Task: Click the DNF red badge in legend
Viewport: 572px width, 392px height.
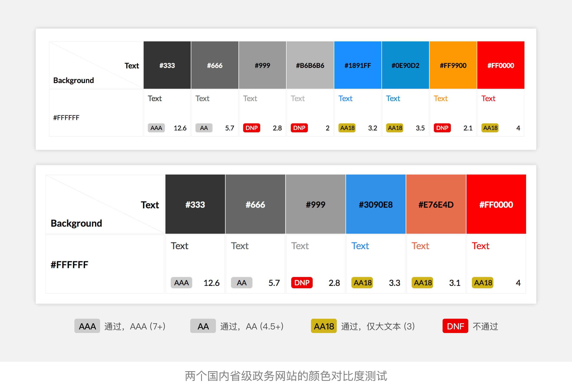Action: coord(455,326)
